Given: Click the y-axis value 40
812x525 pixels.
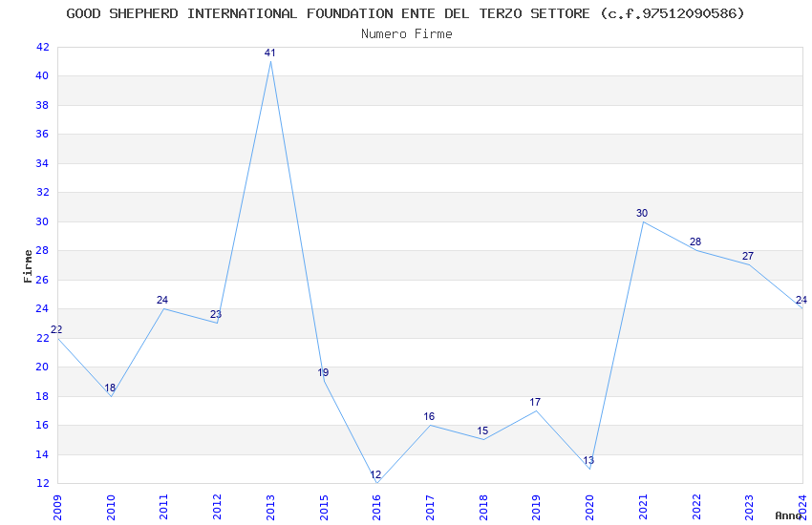Looking at the screenshot, I should point(42,76).
